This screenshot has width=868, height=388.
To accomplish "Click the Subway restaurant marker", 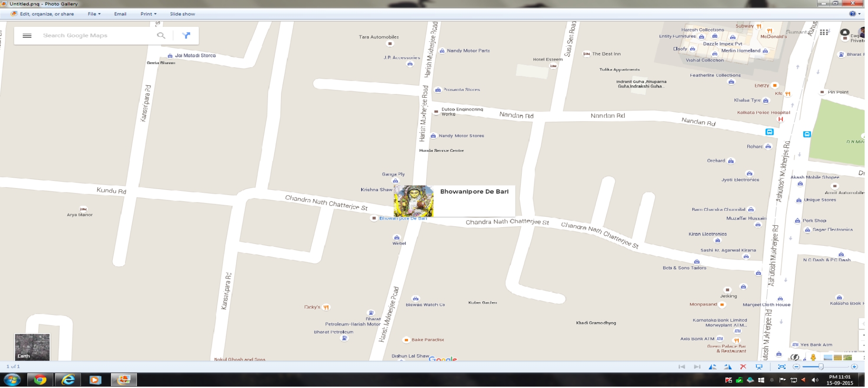I will click(x=759, y=26).
